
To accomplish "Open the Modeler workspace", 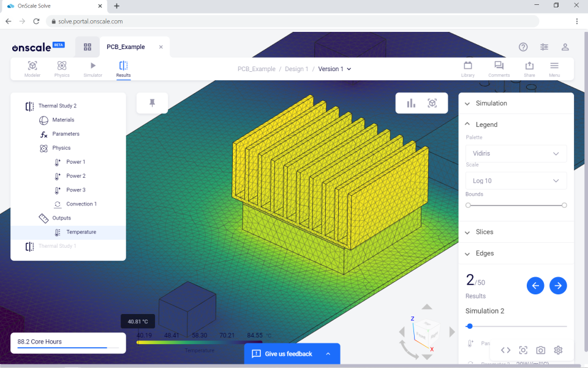I will (32, 69).
